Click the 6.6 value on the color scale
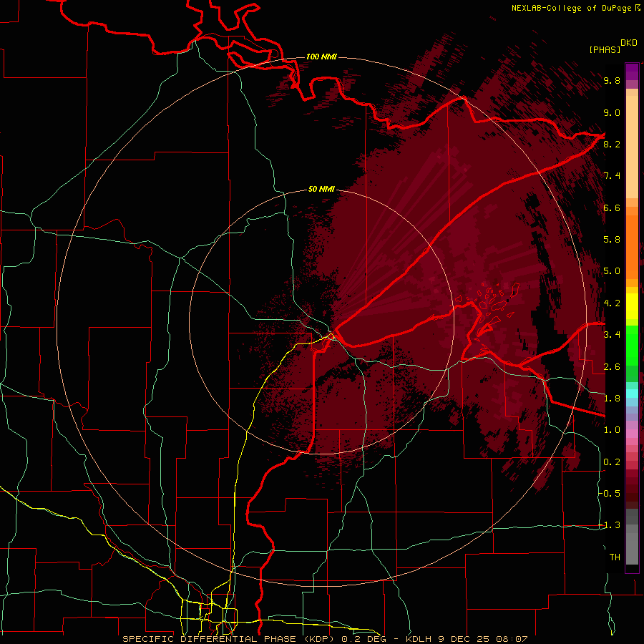Image resolution: width=644 pixels, height=644 pixels. click(612, 208)
